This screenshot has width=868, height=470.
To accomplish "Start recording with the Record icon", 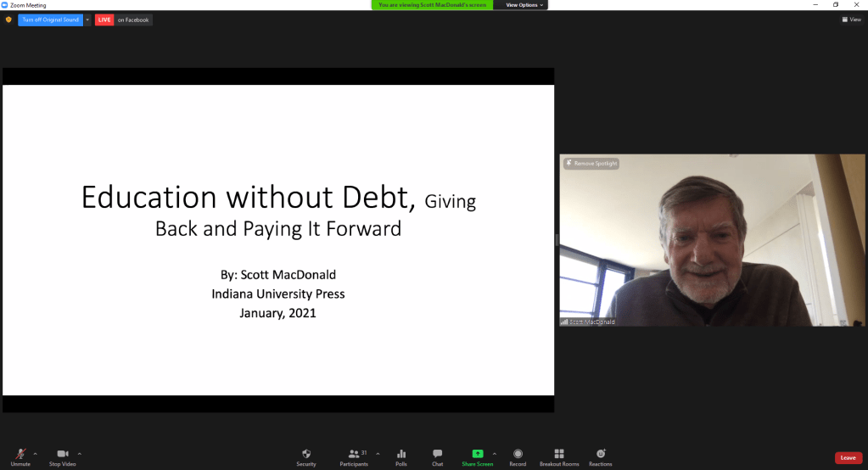I will tap(518, 455).
